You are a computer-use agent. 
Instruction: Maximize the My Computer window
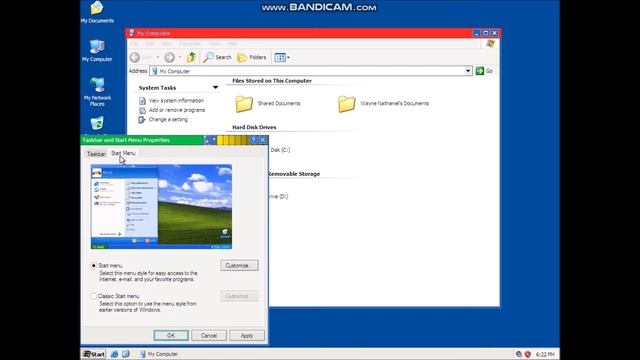[485, 33]
